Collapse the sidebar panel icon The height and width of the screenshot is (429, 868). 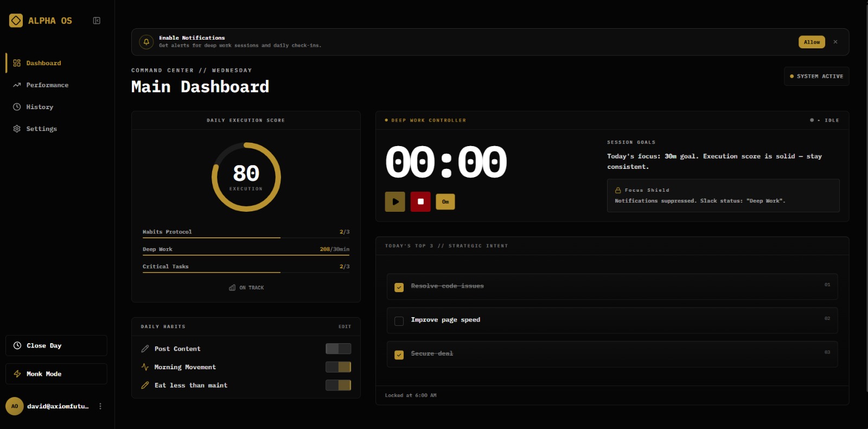(97, 21)
